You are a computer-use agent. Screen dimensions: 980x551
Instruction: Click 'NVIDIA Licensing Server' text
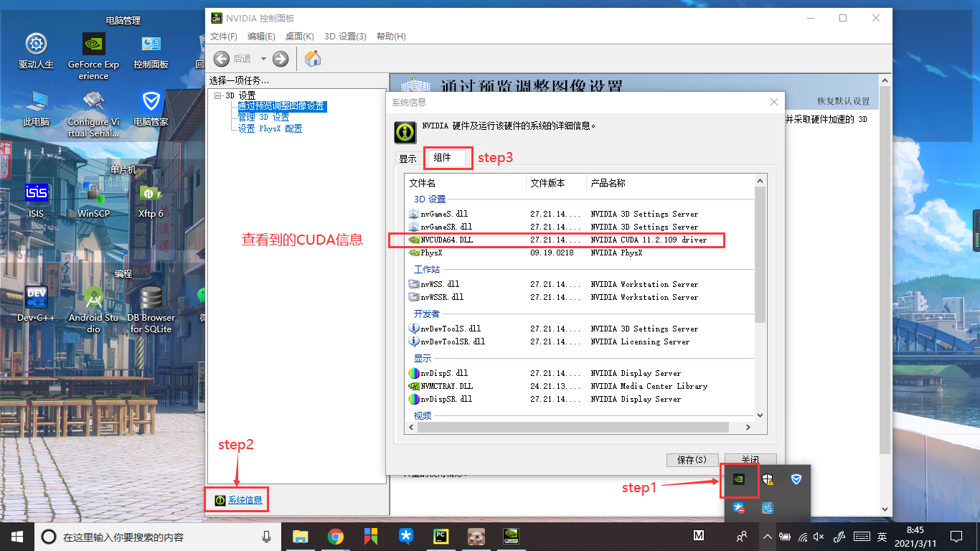point(640,342)
